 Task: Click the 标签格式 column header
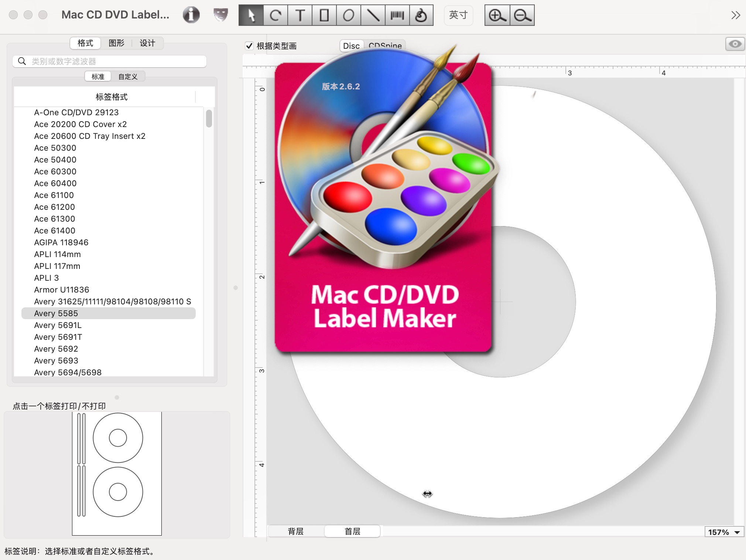(112, 97)
